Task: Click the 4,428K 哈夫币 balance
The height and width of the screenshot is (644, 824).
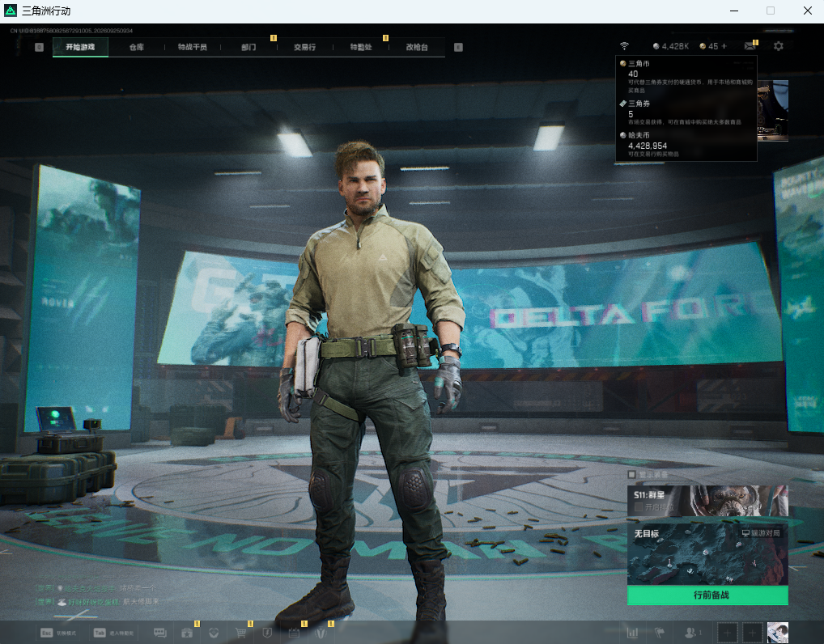Action: click(x=670, y=46)
